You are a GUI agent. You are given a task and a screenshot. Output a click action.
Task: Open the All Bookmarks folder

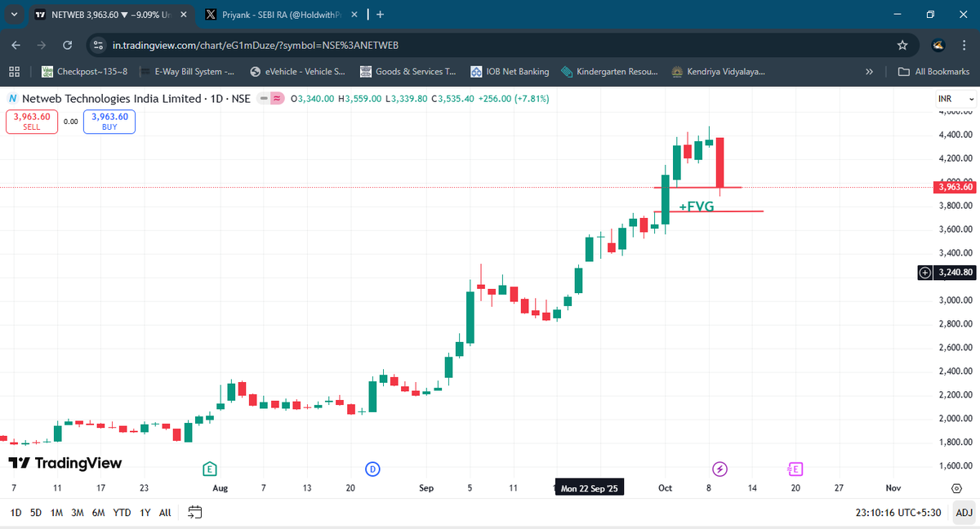[x=933, y=72]
